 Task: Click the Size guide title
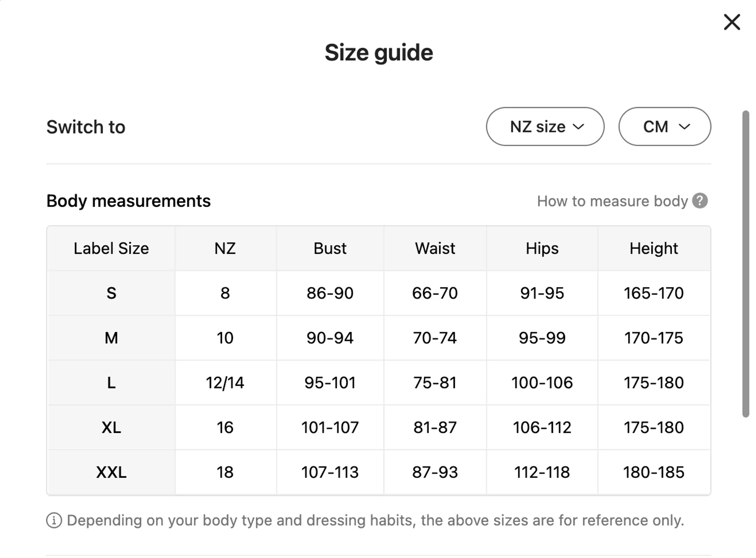tap(378, 52)
